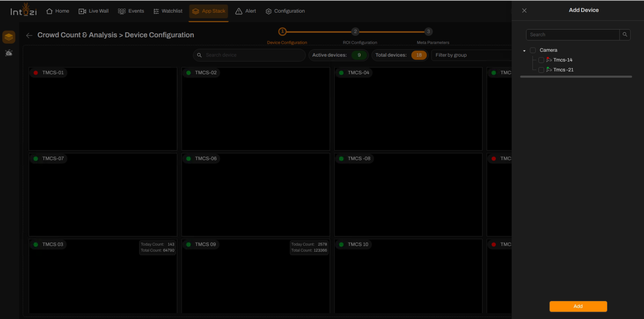Open the TMCS 03 camera tile
Screen dimensions: 644x319
[x=103, y=276]
